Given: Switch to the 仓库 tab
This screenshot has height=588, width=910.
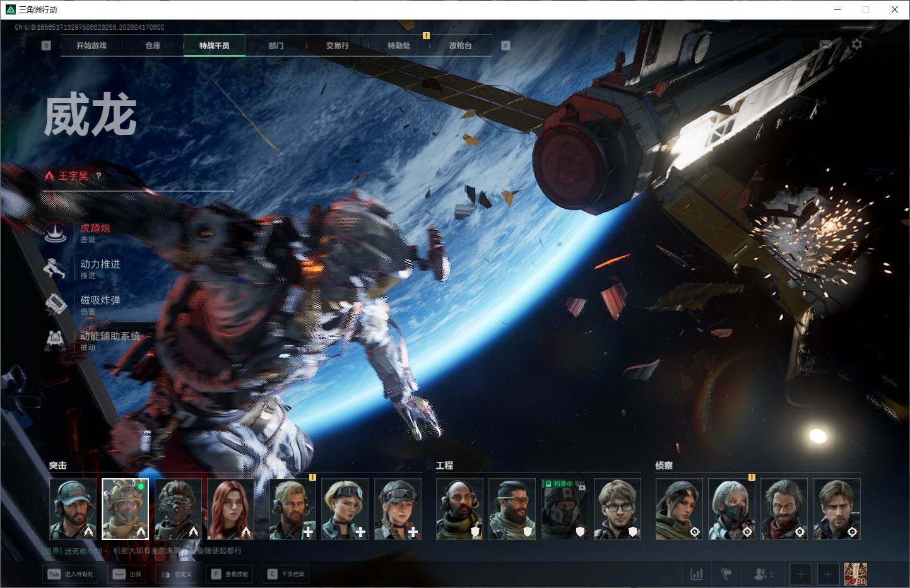Looking at the screenshot, I should pyautogui.click(x=153, y=45).
